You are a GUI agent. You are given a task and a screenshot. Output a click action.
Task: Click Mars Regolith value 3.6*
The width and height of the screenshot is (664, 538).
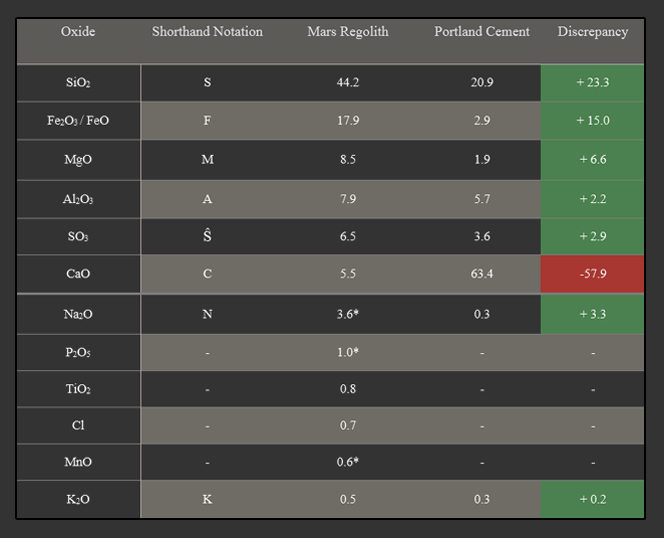point(348,314)
